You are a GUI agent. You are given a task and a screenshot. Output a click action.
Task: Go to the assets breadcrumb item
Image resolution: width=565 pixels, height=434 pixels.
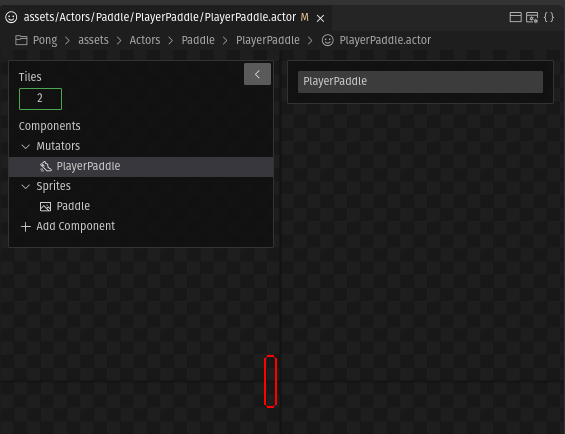pos(93,40)
